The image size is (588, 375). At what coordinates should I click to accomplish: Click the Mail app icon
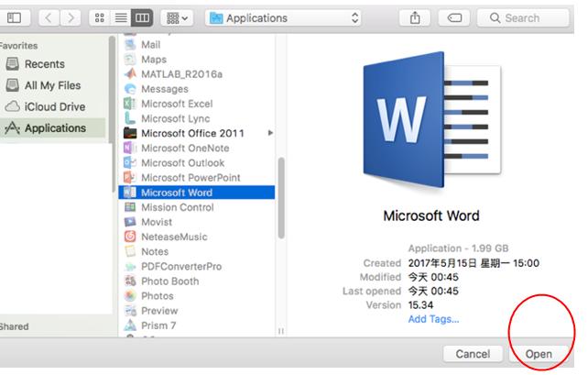click(130, 45)
